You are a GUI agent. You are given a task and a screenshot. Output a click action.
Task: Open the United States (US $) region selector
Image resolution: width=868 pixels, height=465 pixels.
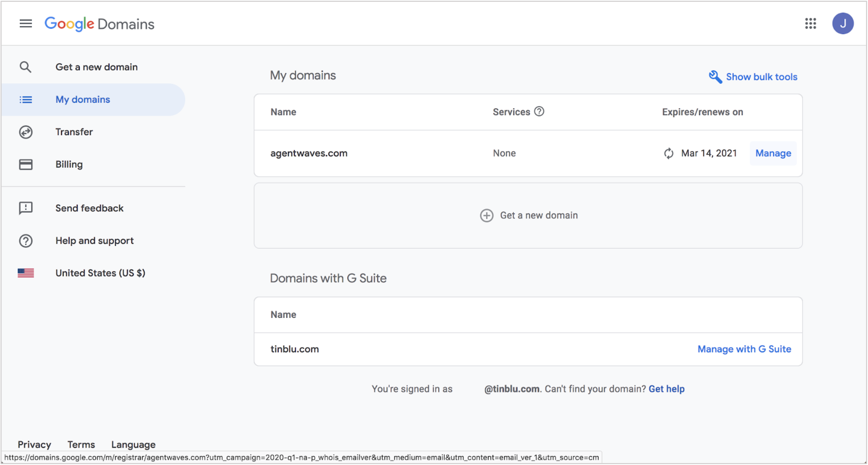(100, 272)
